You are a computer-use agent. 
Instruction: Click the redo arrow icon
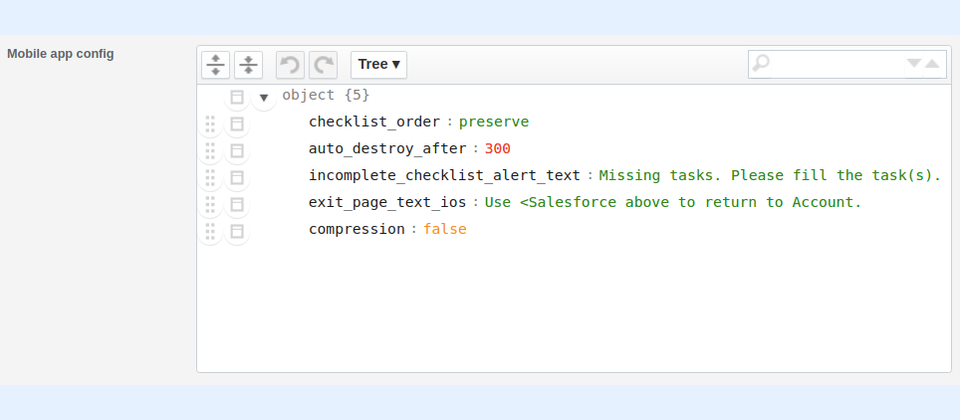[323, 65]
